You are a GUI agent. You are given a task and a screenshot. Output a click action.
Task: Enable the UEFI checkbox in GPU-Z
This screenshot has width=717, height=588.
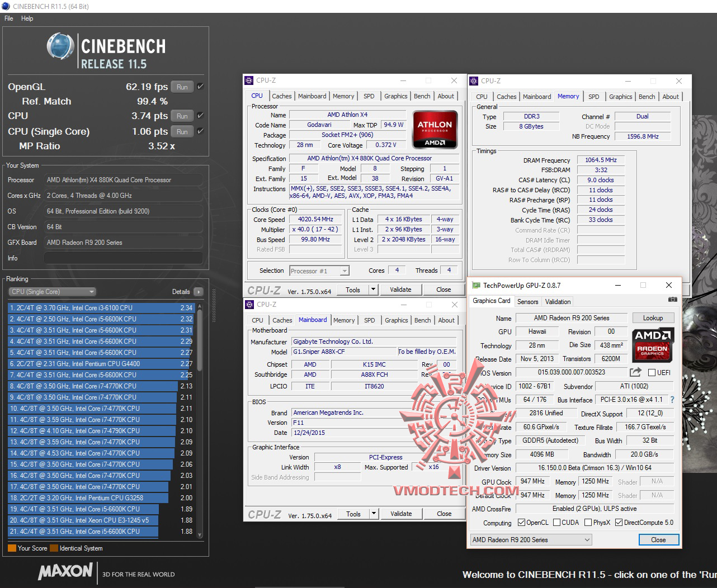[x=652, y=373]
